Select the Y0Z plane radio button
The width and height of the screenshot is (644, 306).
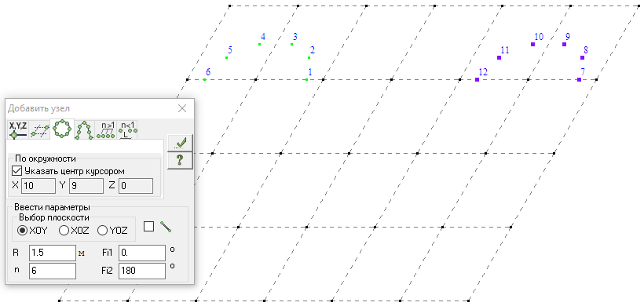[102, 231]
